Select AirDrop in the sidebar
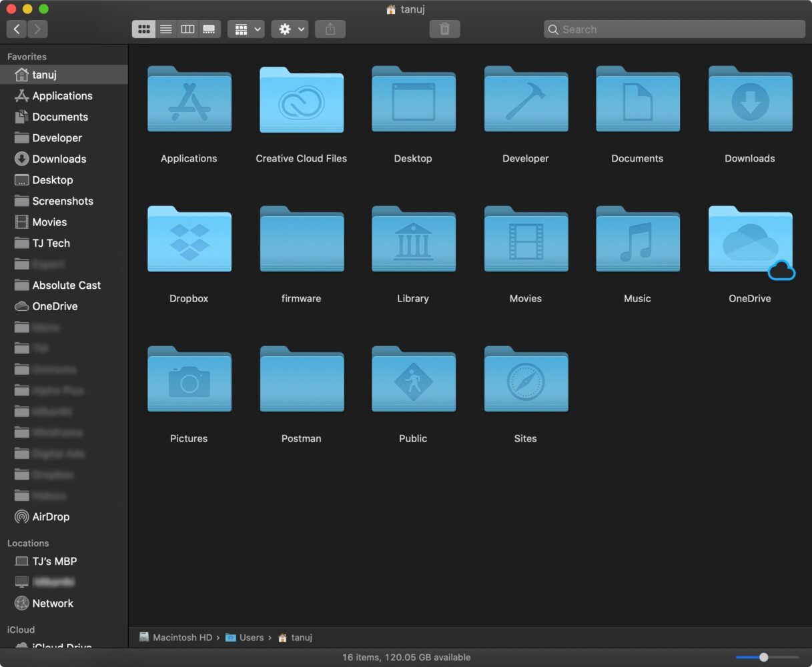This screenshot has width=812, height=667. tap(51, 517)
